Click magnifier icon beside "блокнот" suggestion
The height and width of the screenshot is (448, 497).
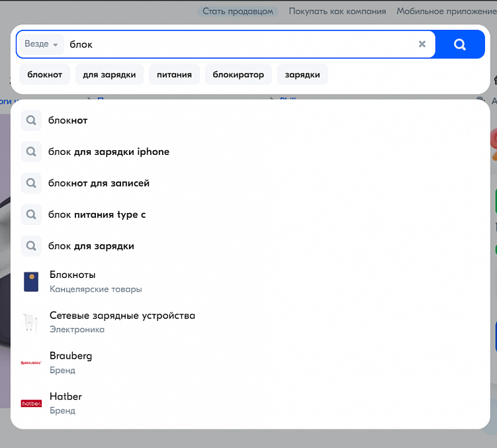(31, 120)
